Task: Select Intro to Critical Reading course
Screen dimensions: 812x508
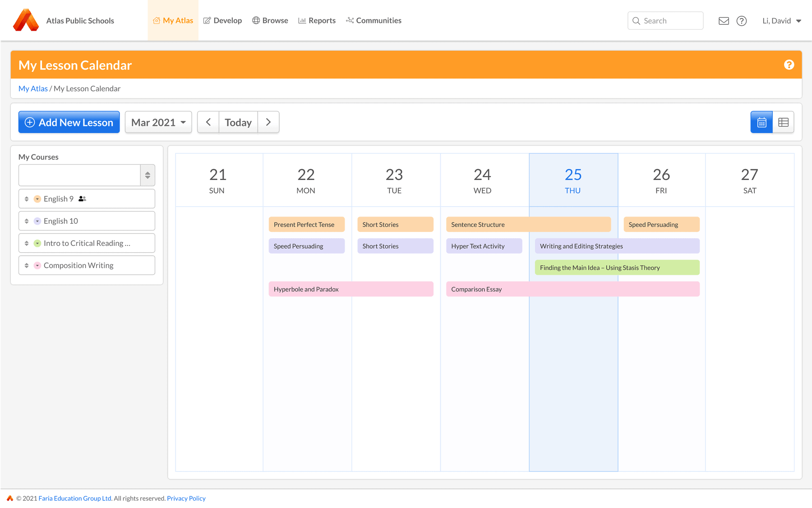Action: 87,243
